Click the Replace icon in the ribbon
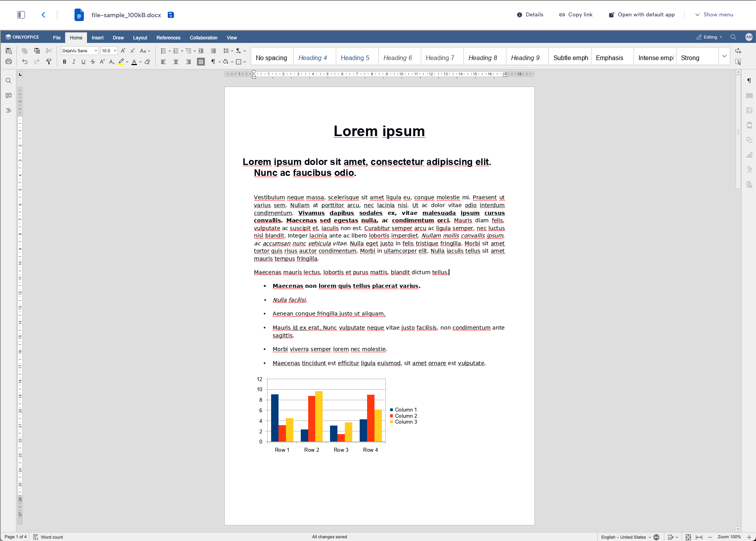756x541 pixels. pos(738,51)
